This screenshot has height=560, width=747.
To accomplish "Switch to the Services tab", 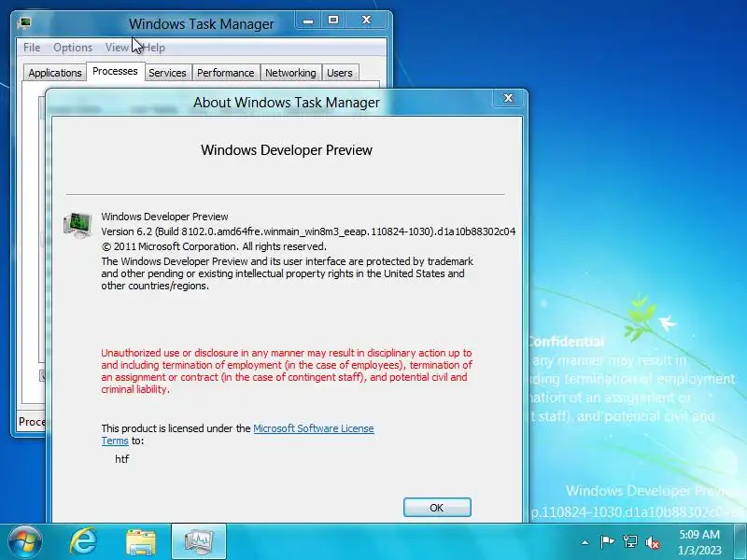I will (167, 73).
